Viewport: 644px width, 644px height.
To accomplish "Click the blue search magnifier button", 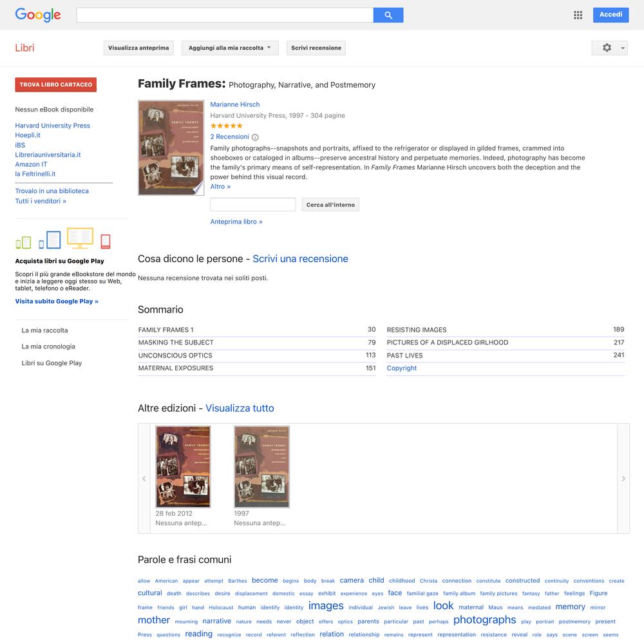I will pyautogui.click(x=388, y=15).
